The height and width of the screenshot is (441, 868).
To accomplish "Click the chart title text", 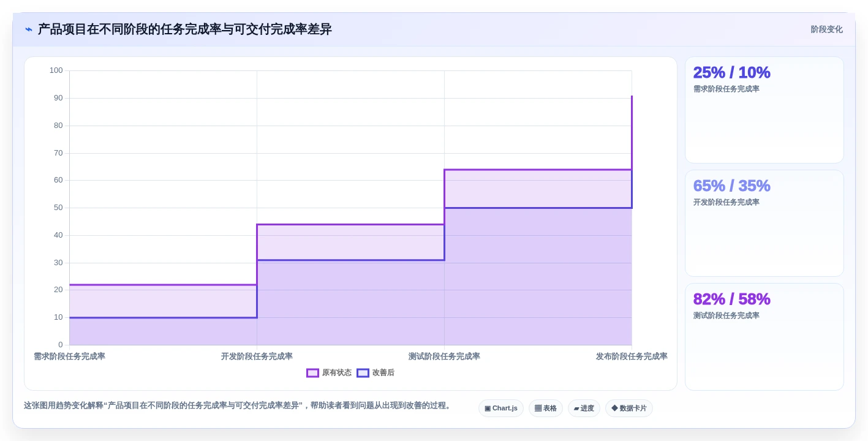I will click(x=184, y=29).
